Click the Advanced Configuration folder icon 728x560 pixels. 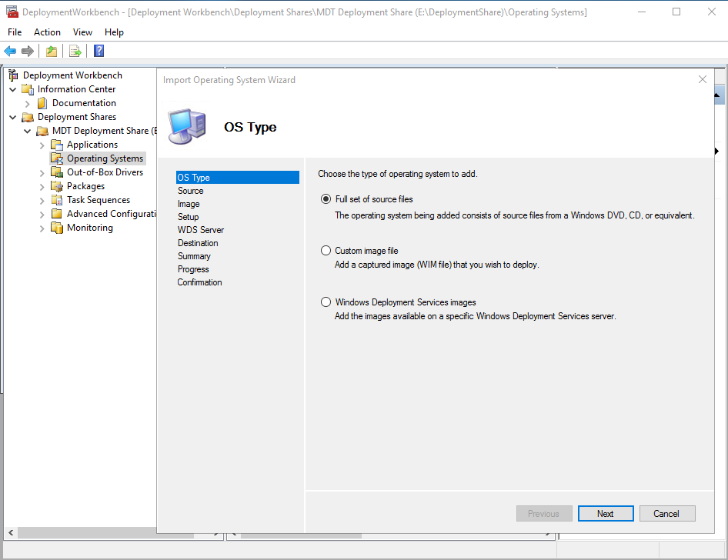57,214
